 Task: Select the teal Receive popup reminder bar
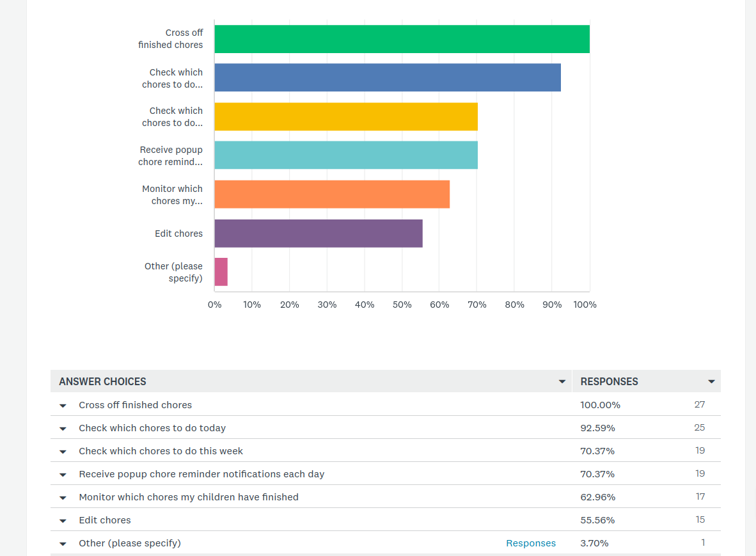pyautogui.click(x=346, y=155)
